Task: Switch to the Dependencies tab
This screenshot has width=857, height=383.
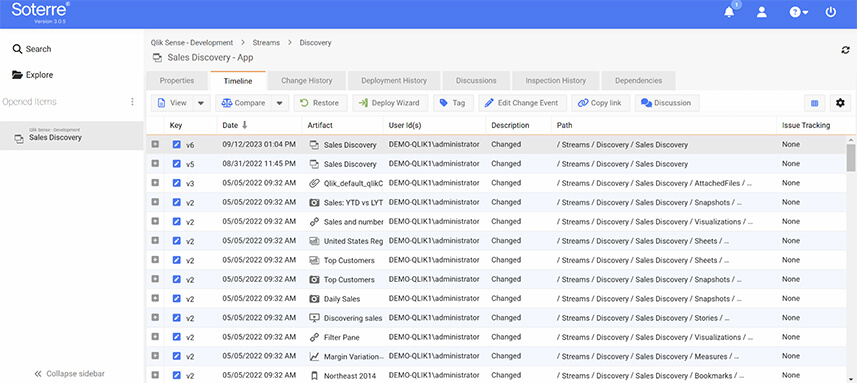Action: pyautogui.click(x=638, y=80)
